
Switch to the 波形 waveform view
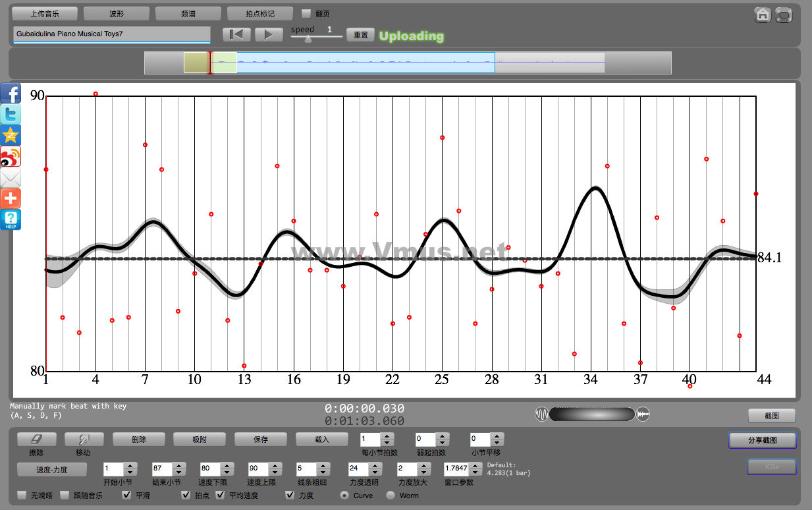pos(116,13)
